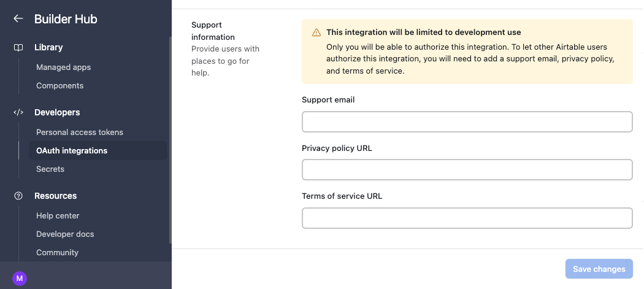Go to Components page
644x289 pixels.
click(59, 85)
